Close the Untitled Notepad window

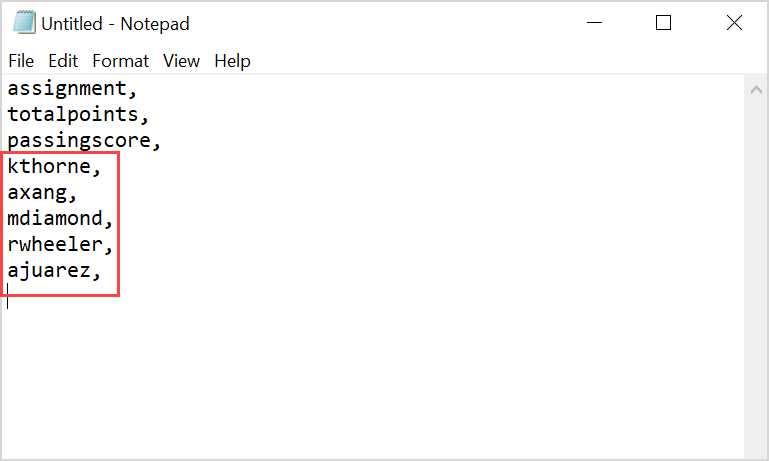[734, 23]
